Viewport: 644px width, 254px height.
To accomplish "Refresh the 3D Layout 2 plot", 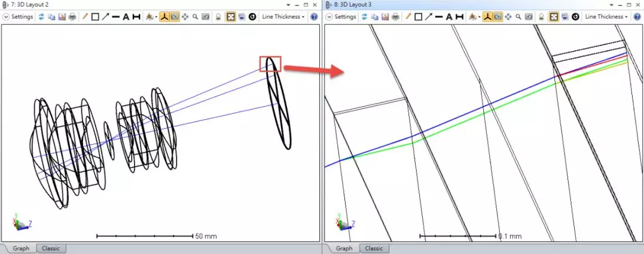I will tap(41, 17).
